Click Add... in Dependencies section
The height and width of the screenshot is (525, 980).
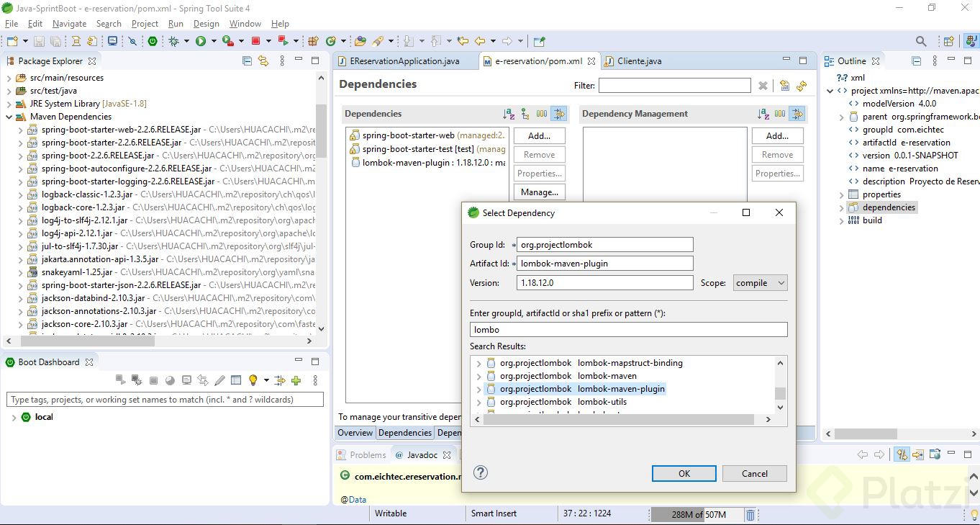(540, 135)
